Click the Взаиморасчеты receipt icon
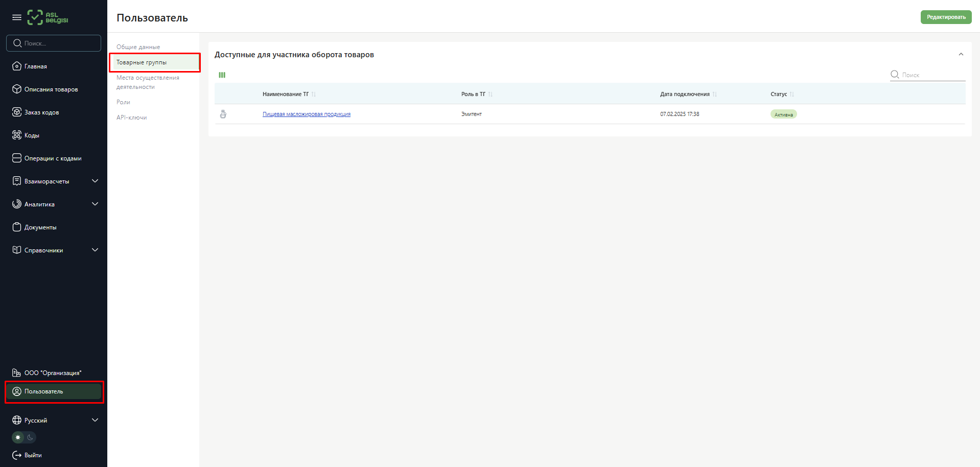This screenshot has height=467, width=980. (17, 181)
